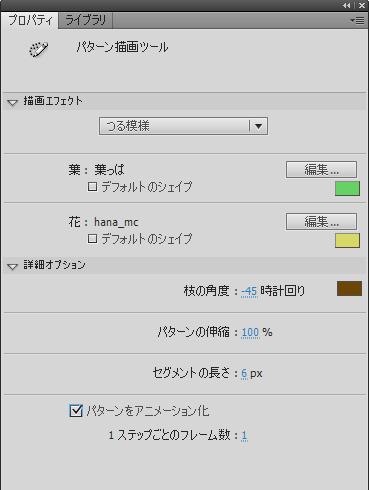Switch to the プロパティ tab

pos(30,20)
